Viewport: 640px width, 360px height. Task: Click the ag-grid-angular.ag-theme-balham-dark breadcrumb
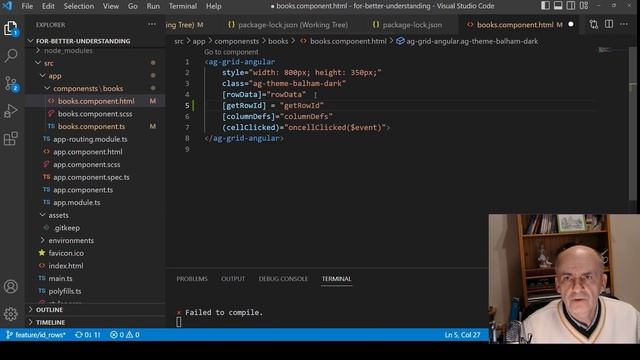coord(468,41)
